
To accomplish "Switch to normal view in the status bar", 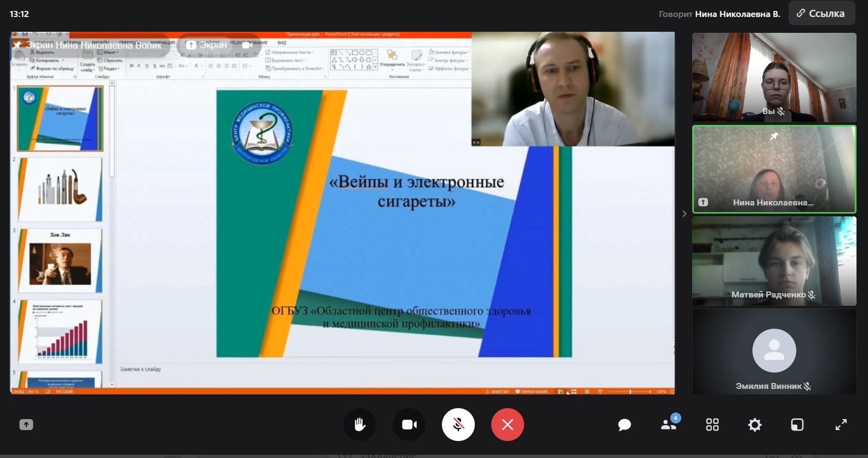I will [x=560, y=391].
